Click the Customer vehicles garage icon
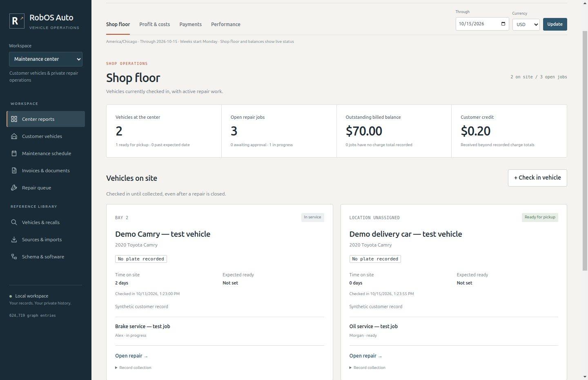588x380 pixels. 14,136
